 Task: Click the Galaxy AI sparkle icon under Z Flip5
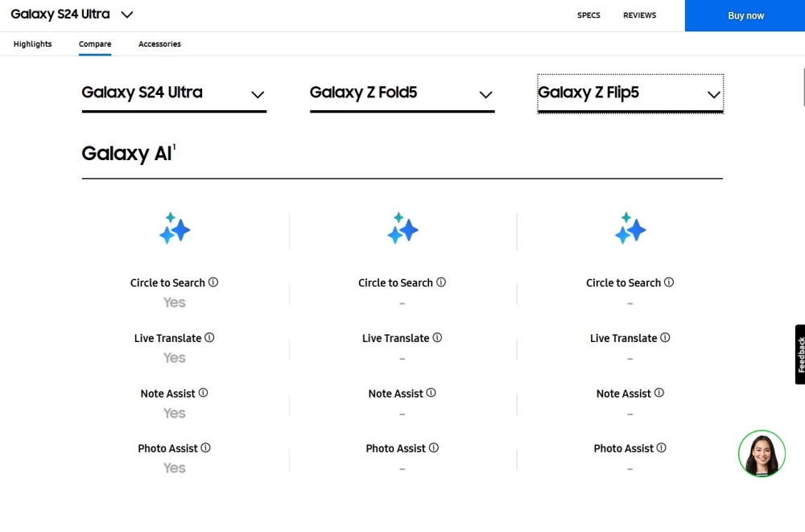630,228
